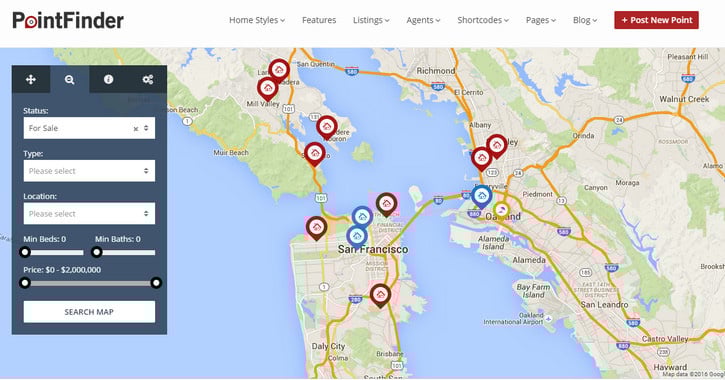Image resolution: width=725 pixels, height=380 pixels.
Task: Clear the For Sale status selection
Action: coord(135,129)
